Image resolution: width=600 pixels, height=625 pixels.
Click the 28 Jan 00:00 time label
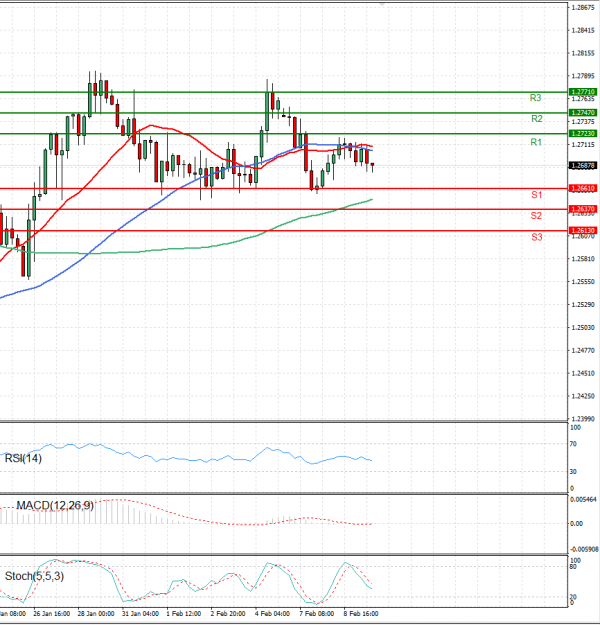pos(96,613)
